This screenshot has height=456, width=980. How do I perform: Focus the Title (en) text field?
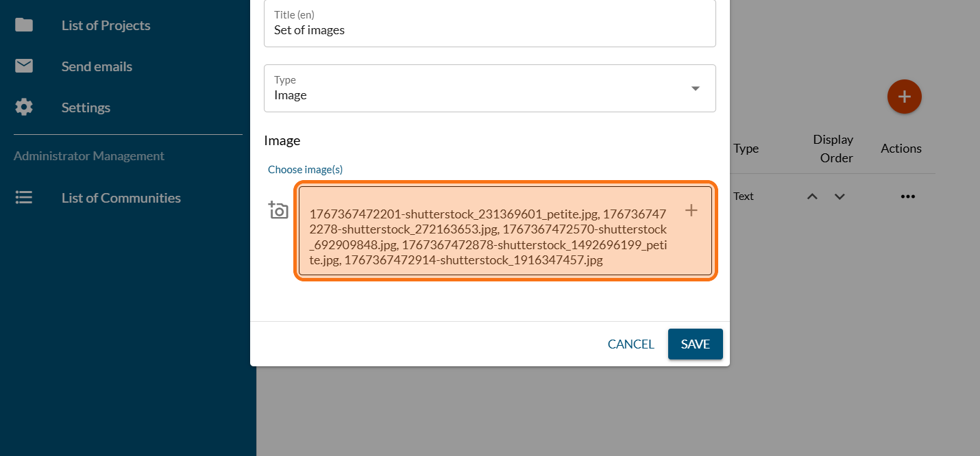click(489, 29)
